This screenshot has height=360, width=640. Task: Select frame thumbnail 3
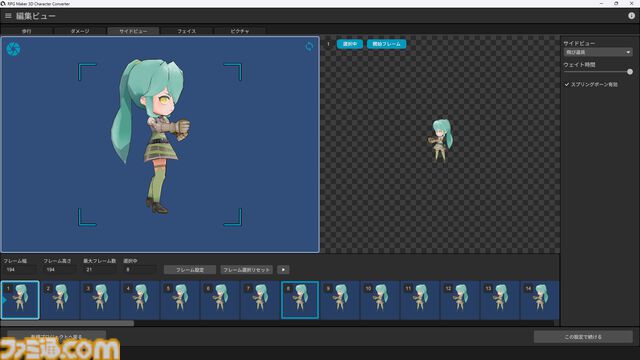coord(100,300)
